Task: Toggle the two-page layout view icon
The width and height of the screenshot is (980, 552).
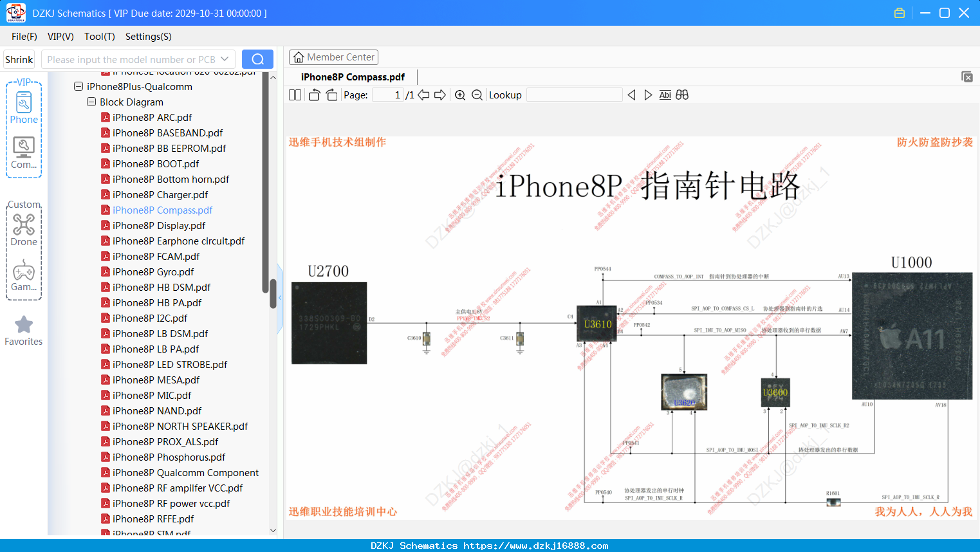Action: (295, 95)
